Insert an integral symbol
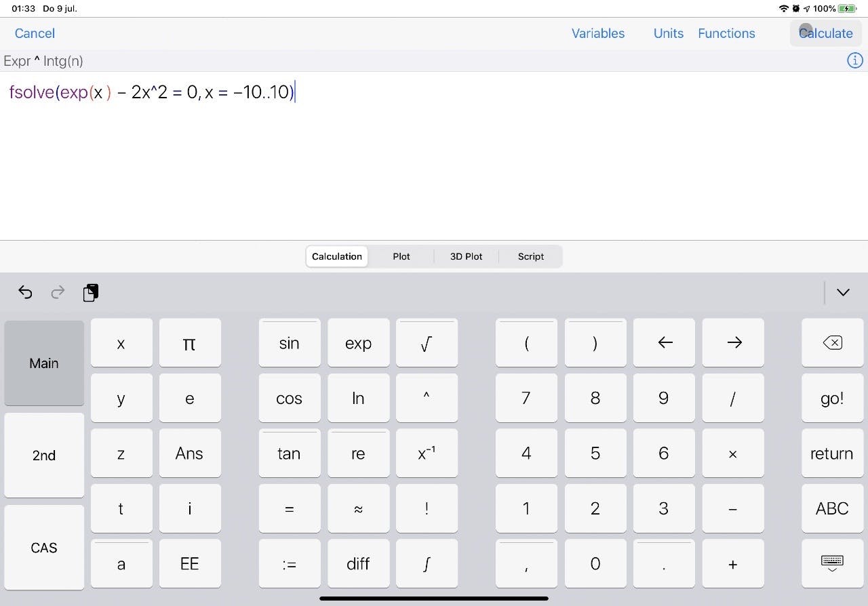868x606 pixels. (427, 563)
